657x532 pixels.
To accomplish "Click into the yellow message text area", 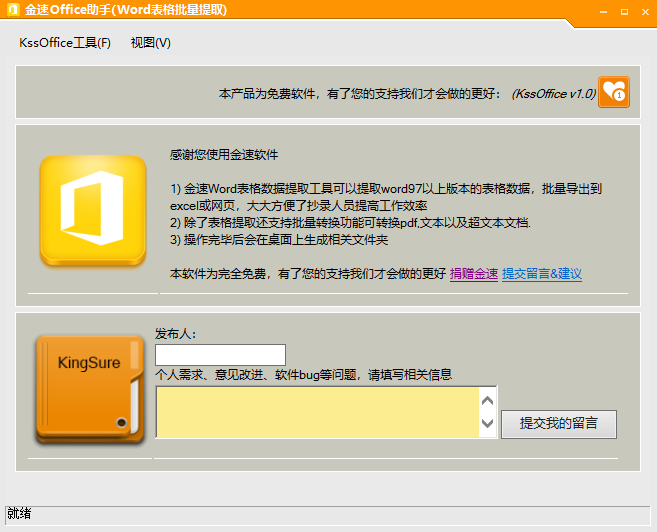I will pyautogui.click(x=318, y=412).
